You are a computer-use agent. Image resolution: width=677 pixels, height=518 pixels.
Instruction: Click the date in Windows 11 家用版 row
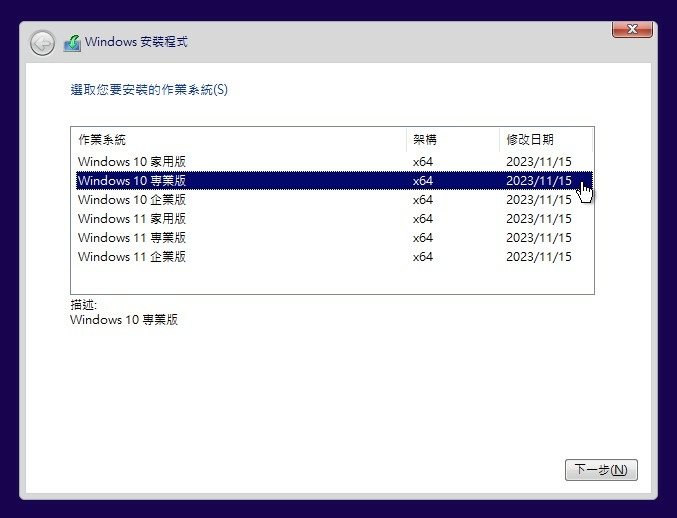point(539,219)
